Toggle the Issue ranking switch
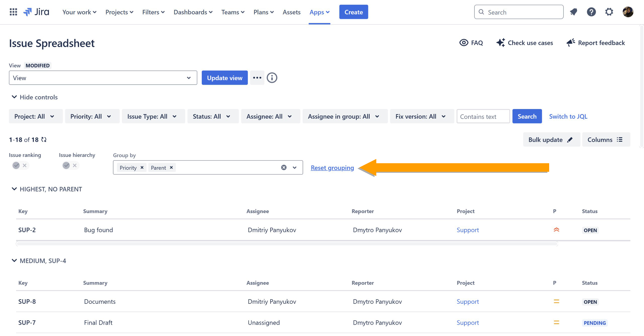Image resolution: width=644 pixels, height=336 pixels. (x=20, y=165)
